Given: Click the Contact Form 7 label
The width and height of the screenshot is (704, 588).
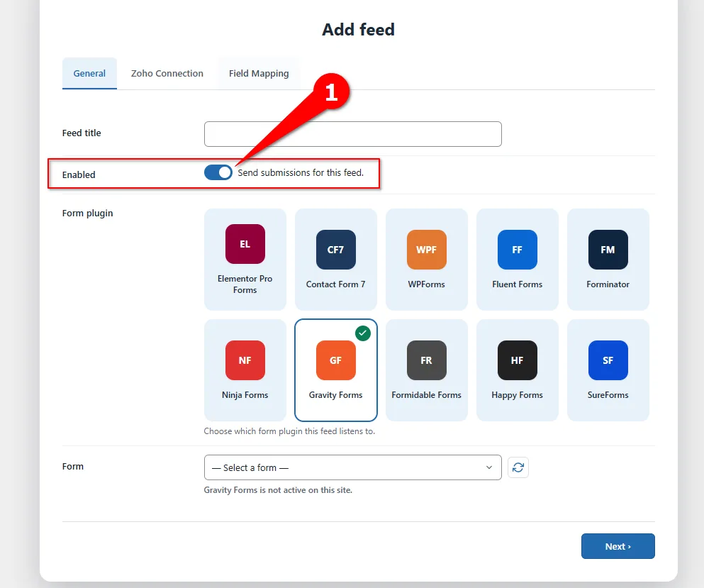Looking at the screenshot, I should coord(336,284).
